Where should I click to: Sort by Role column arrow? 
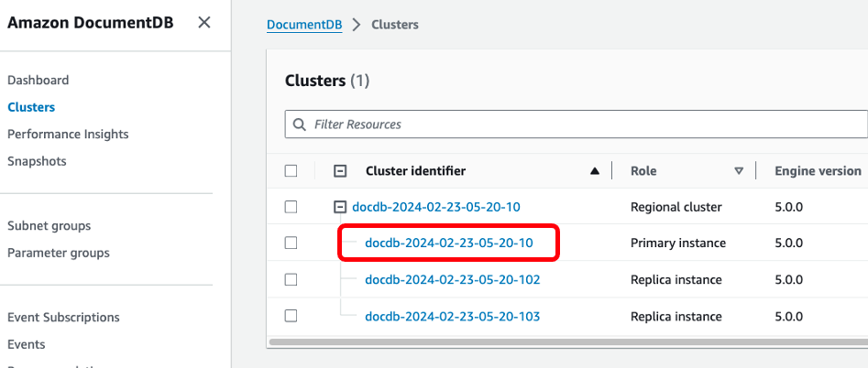739,171
